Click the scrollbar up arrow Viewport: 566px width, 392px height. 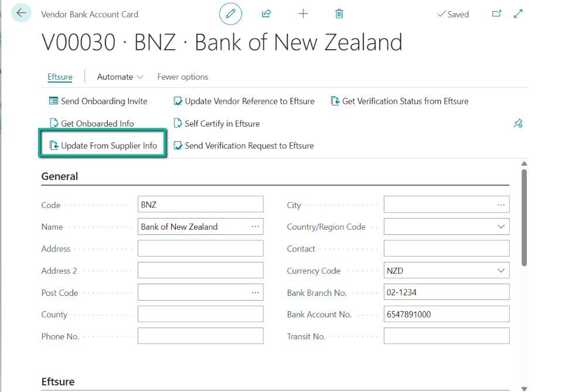524,164
